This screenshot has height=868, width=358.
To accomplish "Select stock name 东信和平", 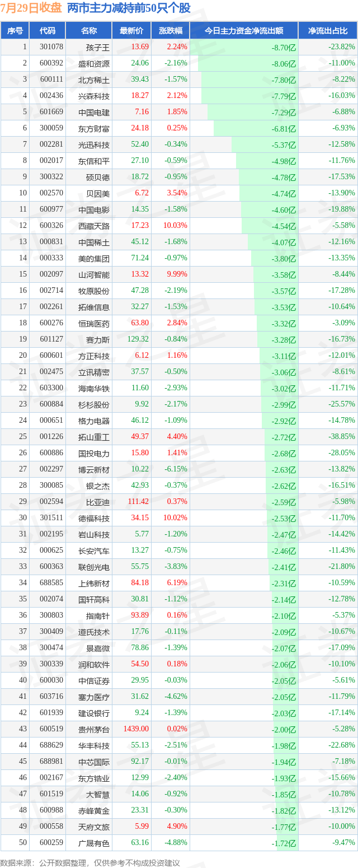I will click(x=94, y=161).
